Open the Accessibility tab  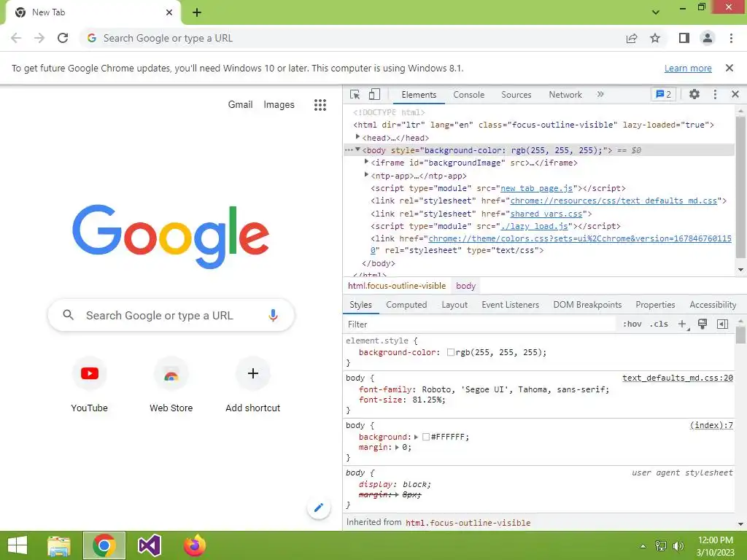713,305
